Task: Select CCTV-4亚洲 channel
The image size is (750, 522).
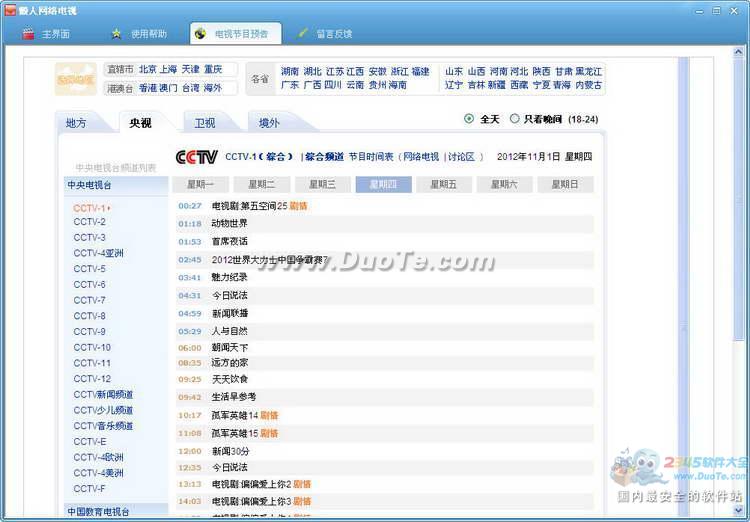Action: point(99,253)
